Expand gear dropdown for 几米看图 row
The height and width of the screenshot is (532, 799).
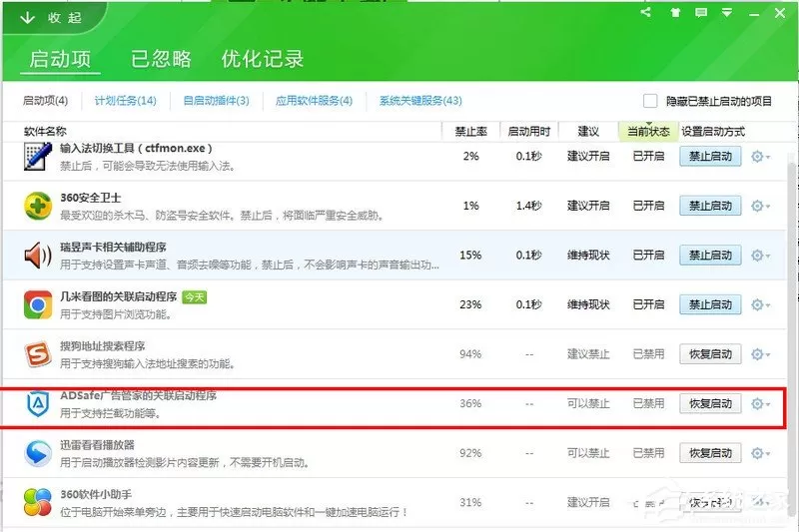(x=760, y=305)
